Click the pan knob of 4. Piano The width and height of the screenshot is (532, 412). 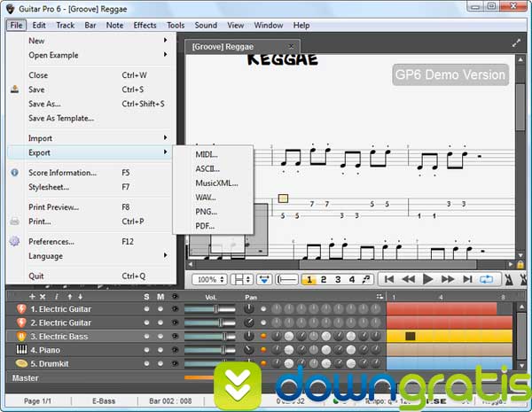point(249,349)
